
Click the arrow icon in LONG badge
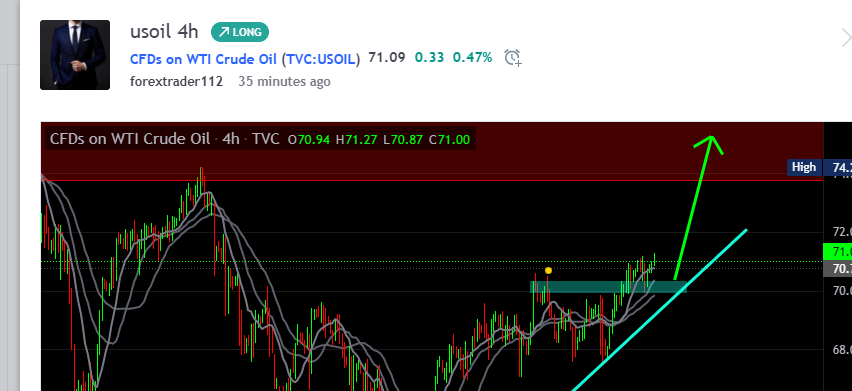point(223,32)
